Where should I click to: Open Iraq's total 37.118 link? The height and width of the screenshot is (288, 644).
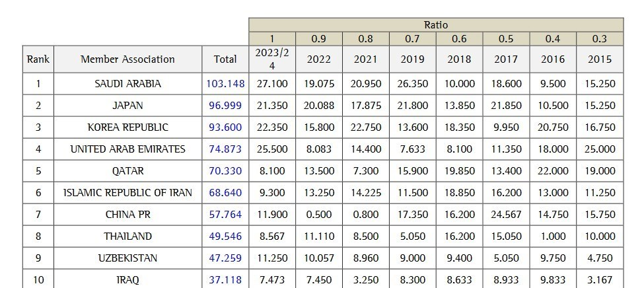coord(225,280)
